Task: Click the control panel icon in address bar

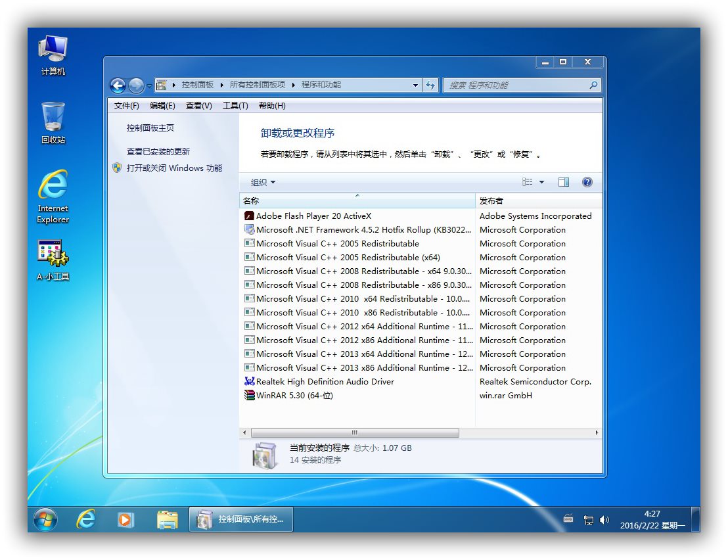Action: tap(161, 85)
